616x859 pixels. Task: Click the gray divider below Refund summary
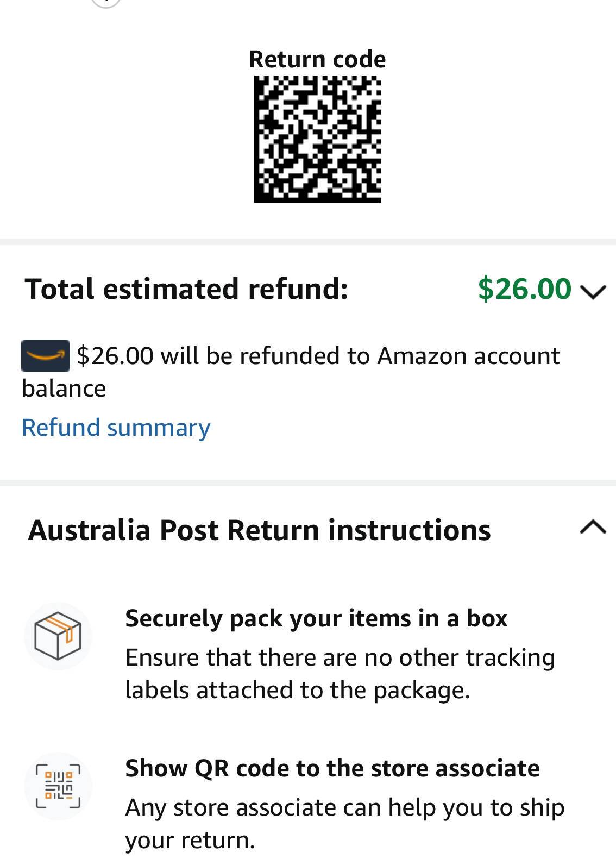[308, 482]
